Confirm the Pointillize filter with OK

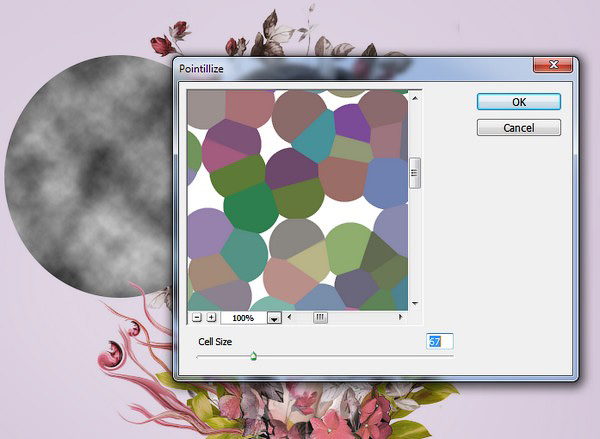coord(518,102)
